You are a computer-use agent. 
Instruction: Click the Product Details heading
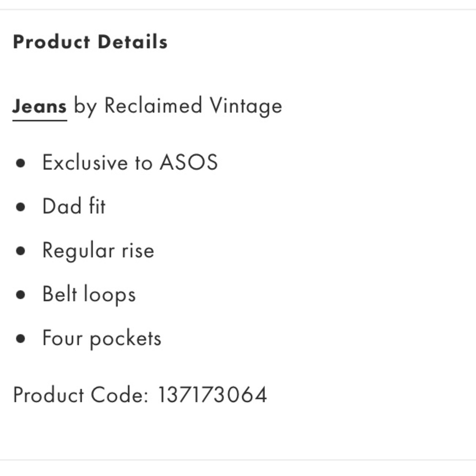pyautogui.click(x=90, y=42)
